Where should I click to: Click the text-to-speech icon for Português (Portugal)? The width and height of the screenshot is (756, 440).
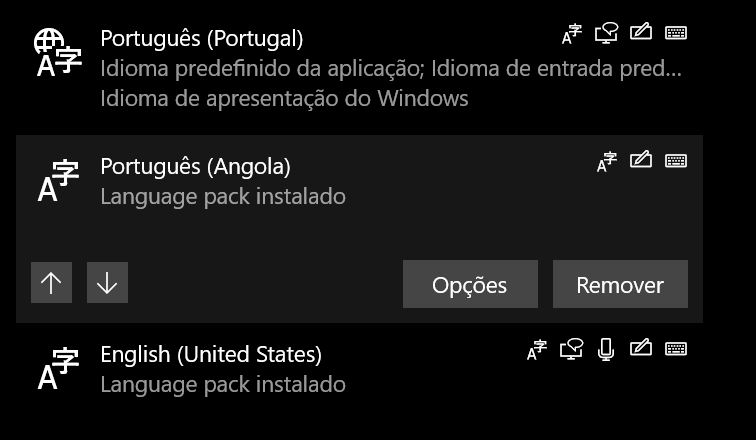click(x=606, y=35)
